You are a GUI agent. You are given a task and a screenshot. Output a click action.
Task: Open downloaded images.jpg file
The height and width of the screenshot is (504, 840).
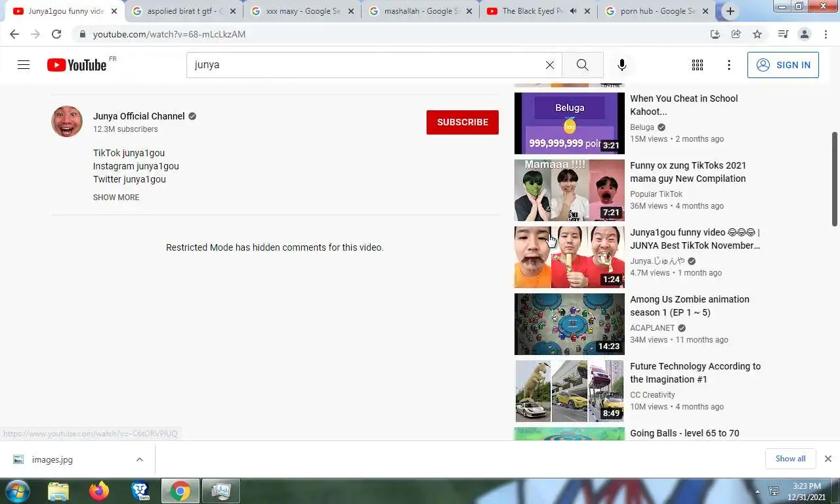click(x=52, y=459)
